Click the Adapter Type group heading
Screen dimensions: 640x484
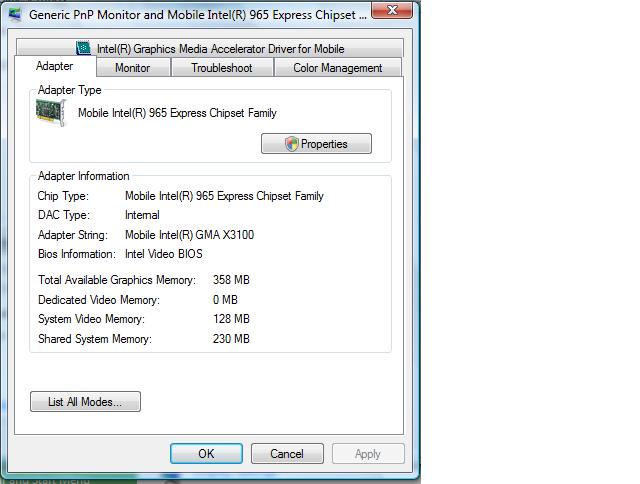click(69, 90)
